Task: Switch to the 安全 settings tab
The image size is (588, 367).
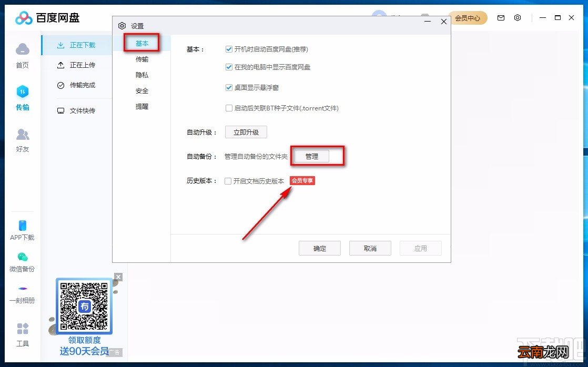Action: (142, 91)
